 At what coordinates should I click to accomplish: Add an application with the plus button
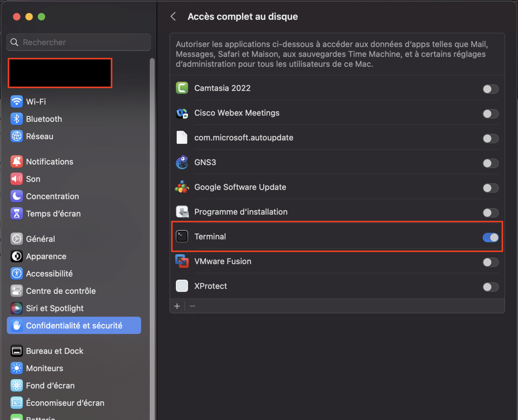177,306
